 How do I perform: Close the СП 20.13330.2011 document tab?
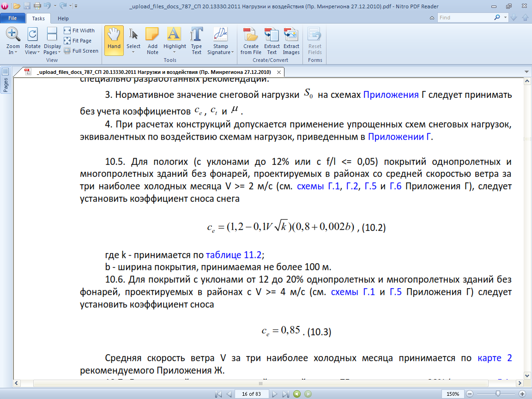[278, 72]
